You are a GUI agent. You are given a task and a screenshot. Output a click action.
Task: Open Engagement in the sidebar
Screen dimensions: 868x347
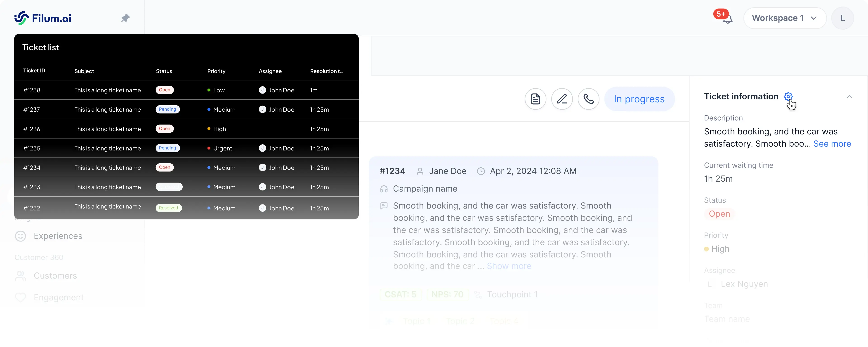coord(58,297)
